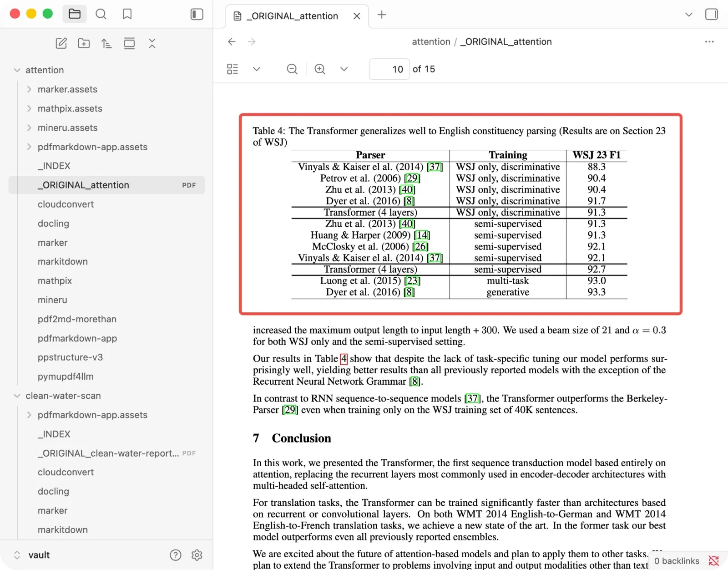Image resolution: width=728 pixels, height=570 pixels.
Task: Follow citation [26] in McClosky row
Action: pyautogui.click(x=420, y=246)
